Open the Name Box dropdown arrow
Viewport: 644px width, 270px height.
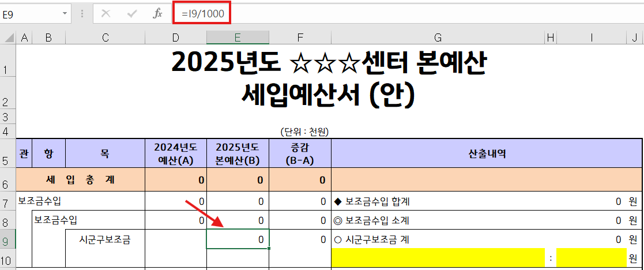(65, 14)
